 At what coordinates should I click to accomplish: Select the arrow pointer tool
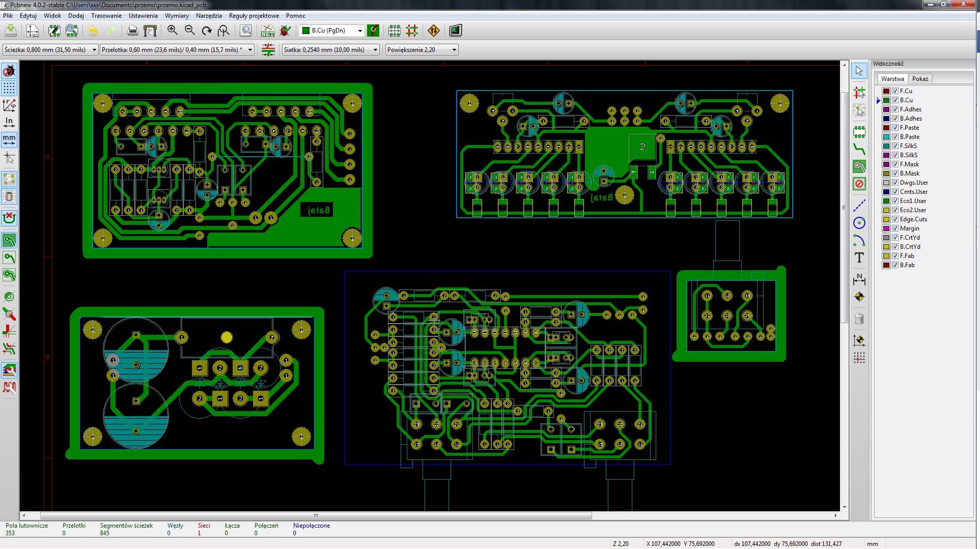tap(859, 71)
